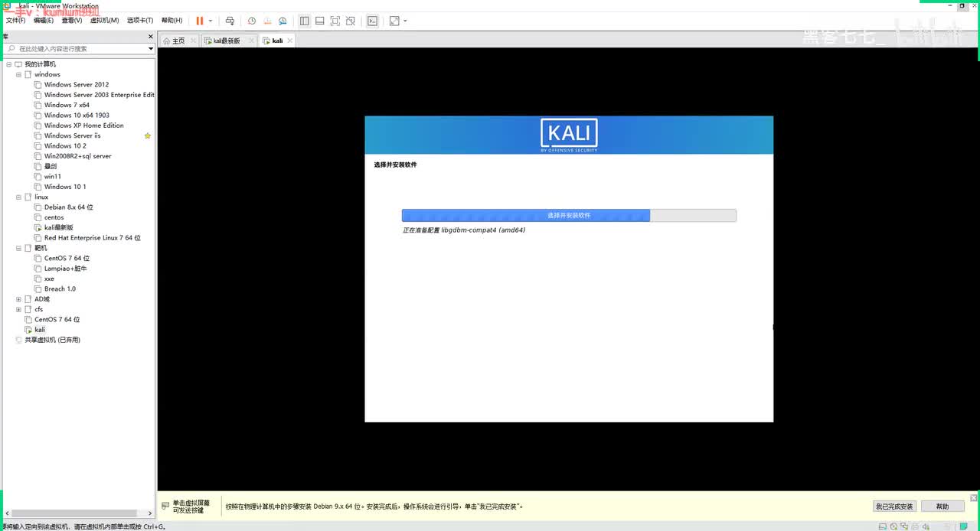This screenshot has width=980, height=531.
Task: Switch to the 主页 tab
Action: click(178, 41)
